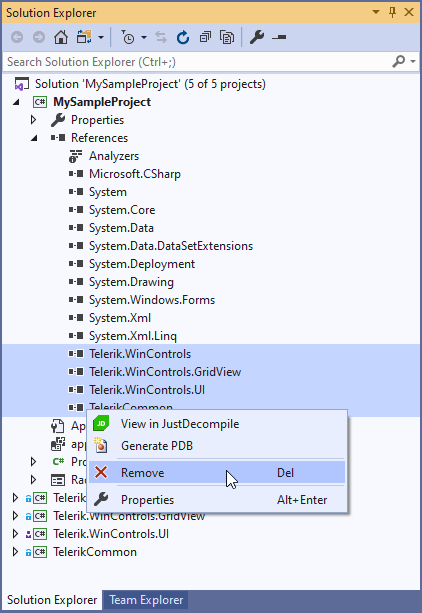Screen dimensions: 422x613
Task: Click the Analyzers icon
Action: 75,156
